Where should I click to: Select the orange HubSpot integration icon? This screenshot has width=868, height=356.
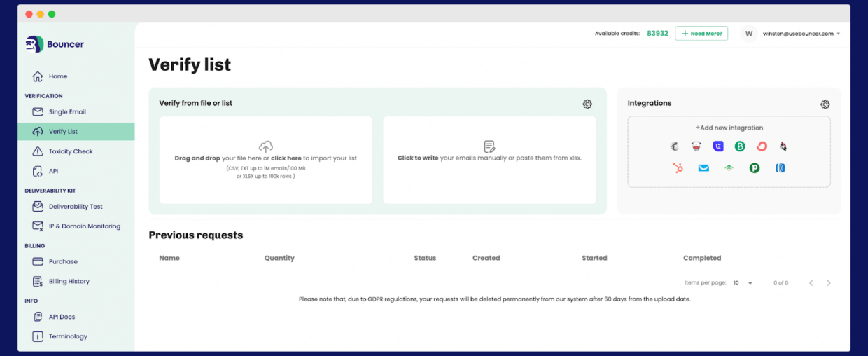678,168
